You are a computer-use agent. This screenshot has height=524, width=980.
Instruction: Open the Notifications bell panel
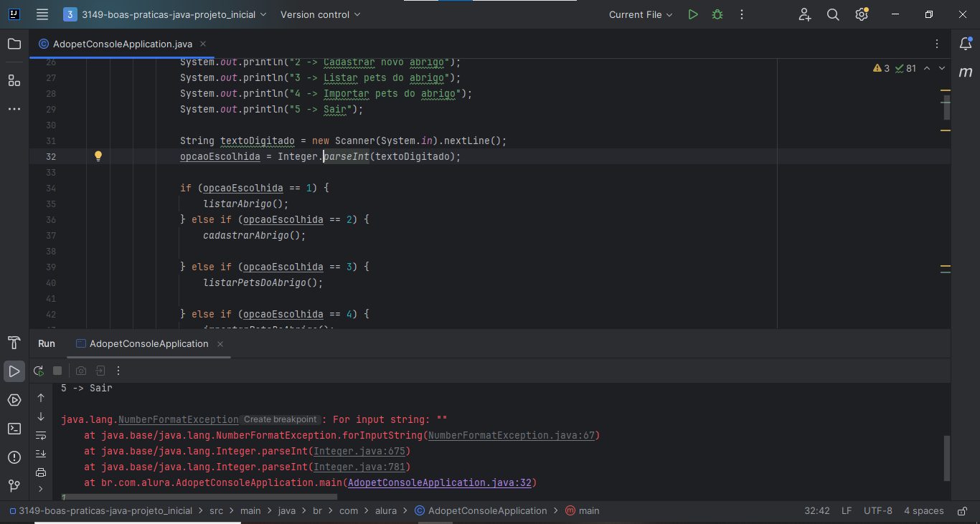966,44
